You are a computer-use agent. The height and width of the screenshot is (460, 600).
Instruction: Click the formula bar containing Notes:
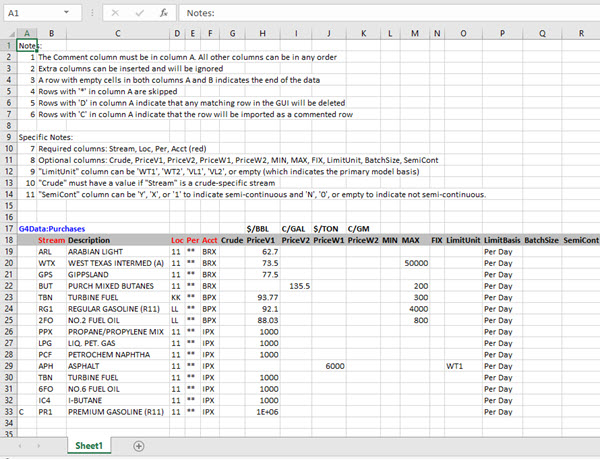pos(380,13)
